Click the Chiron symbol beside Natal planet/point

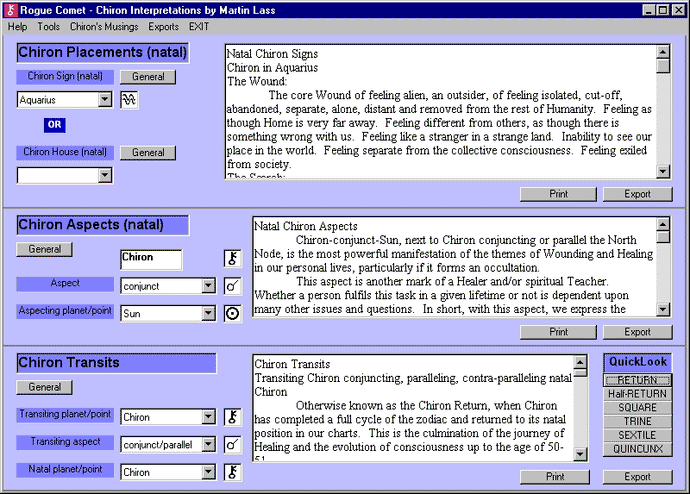(232, 472)
